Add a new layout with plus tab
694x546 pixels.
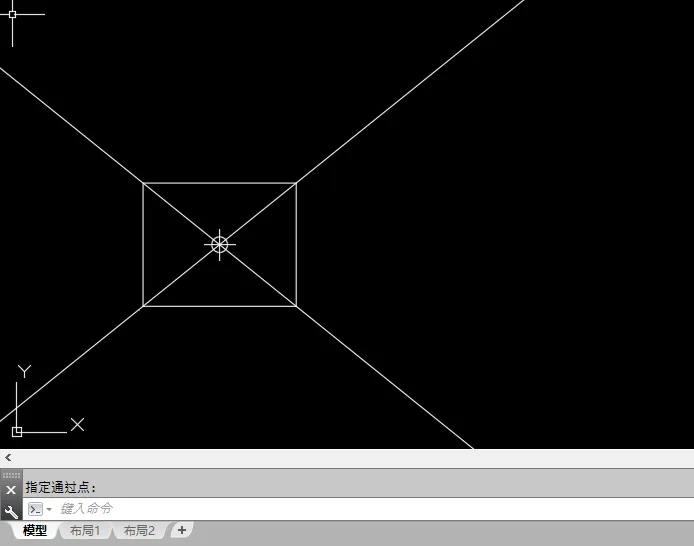pos(182,530)
